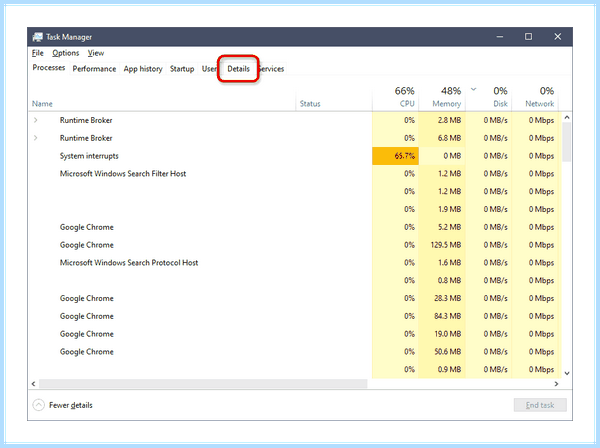The width and height of the screenshot is (600, 448).
Task: Click the 65.7% CPU cell
Action: pyautogui.click(x=395, y=156)
